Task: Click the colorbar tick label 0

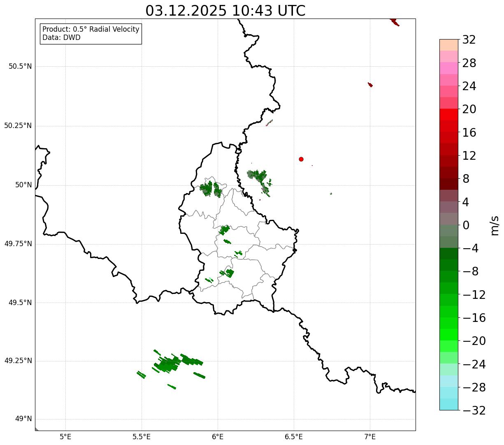Action: pyautogui.click(x=466, y=225)
